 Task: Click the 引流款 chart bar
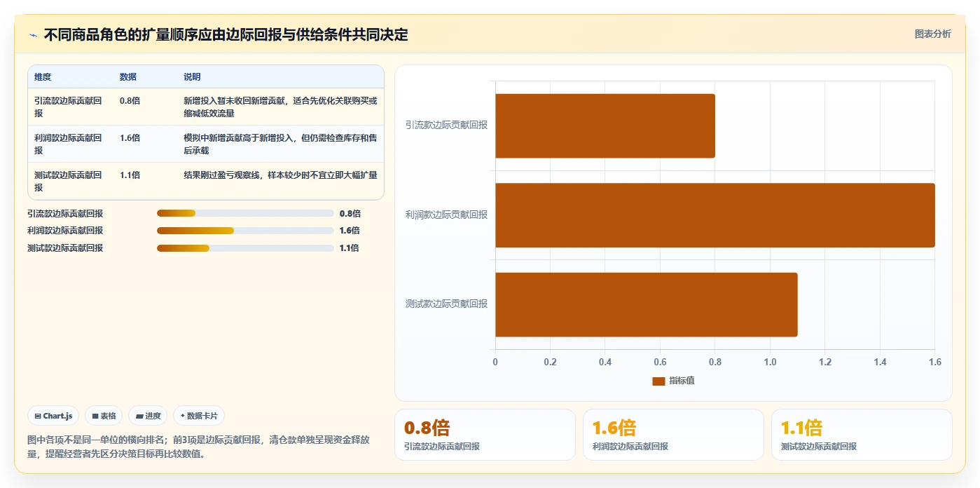pos(605,126)
